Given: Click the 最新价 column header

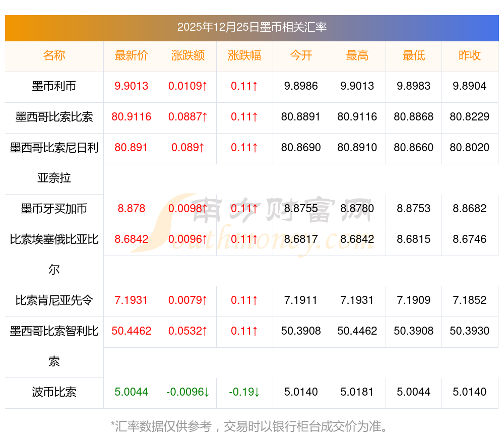Looking at the screenshot, I should [132, 55].
